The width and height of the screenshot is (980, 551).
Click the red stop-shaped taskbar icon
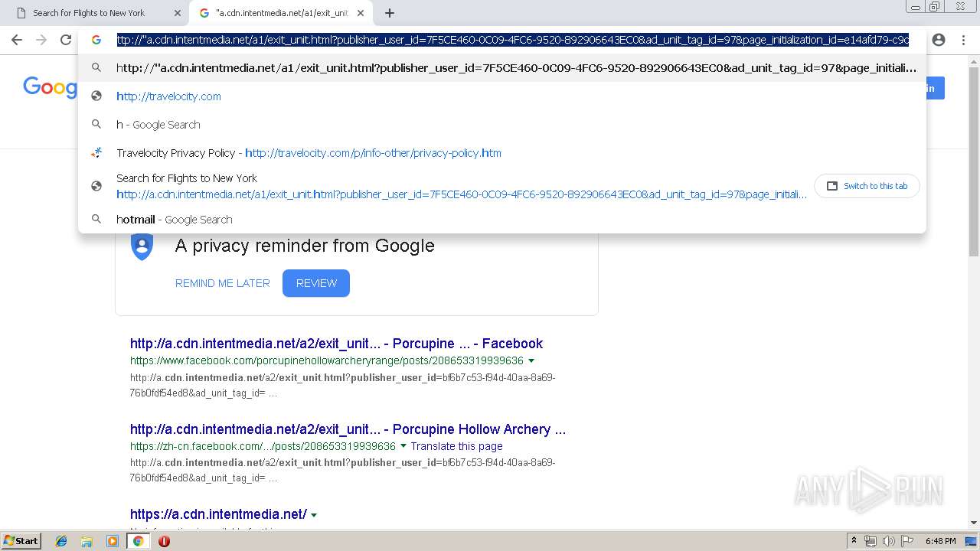coord(164,541)
